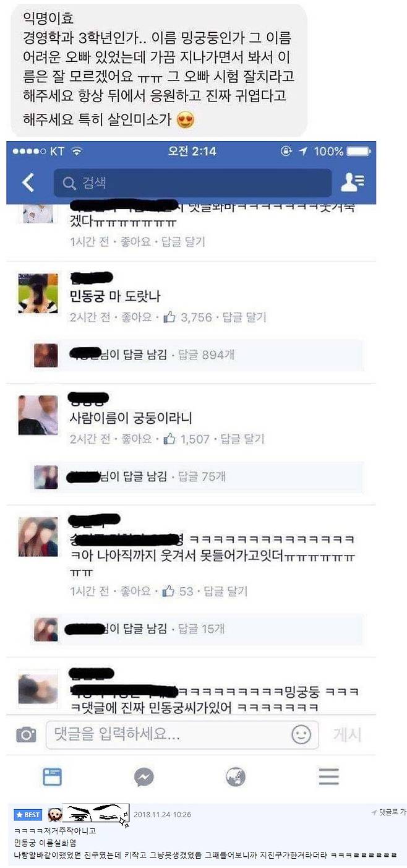
Task: Open profile picture of 민동궁 마 도랏나 commenter
Action: point(38,293)
